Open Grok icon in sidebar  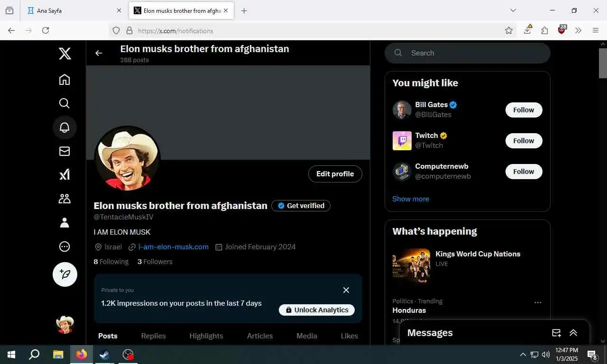pyautogui.click(x=64, y=175)
